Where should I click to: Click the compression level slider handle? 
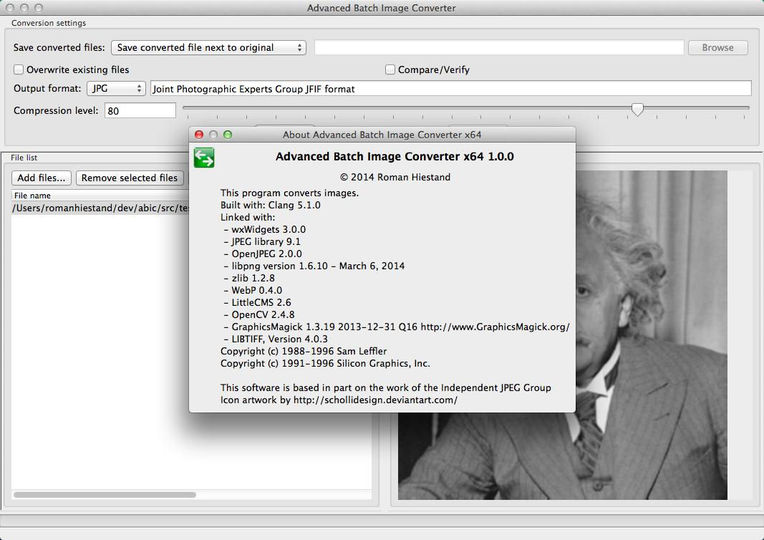coord(637,109)
